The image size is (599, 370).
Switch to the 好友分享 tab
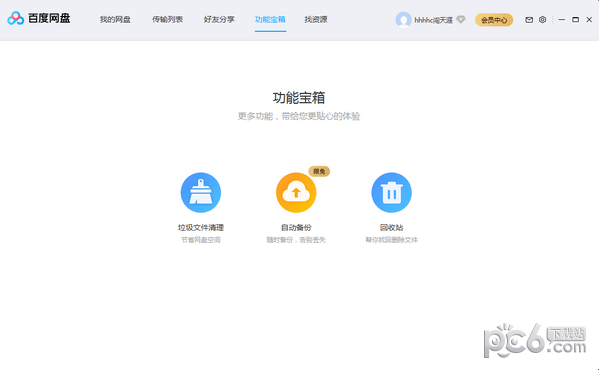219,19
